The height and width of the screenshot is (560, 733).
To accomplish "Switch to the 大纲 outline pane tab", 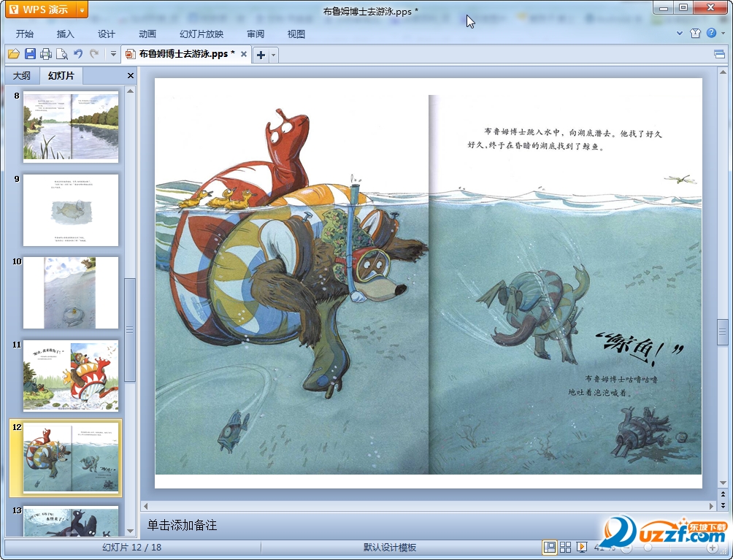I will tap(21, 76).
